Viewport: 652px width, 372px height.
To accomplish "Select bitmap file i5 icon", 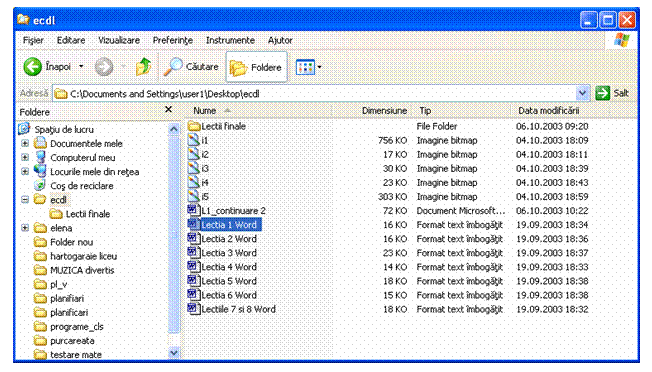I will pos(194,196).
